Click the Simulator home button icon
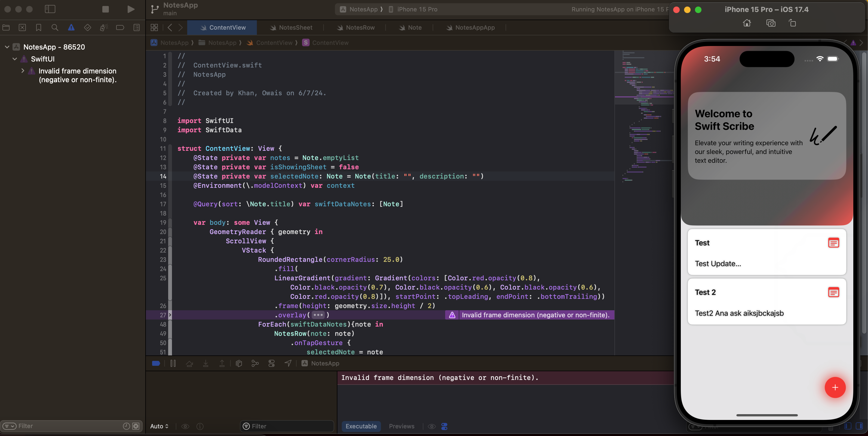 [747, 23]
